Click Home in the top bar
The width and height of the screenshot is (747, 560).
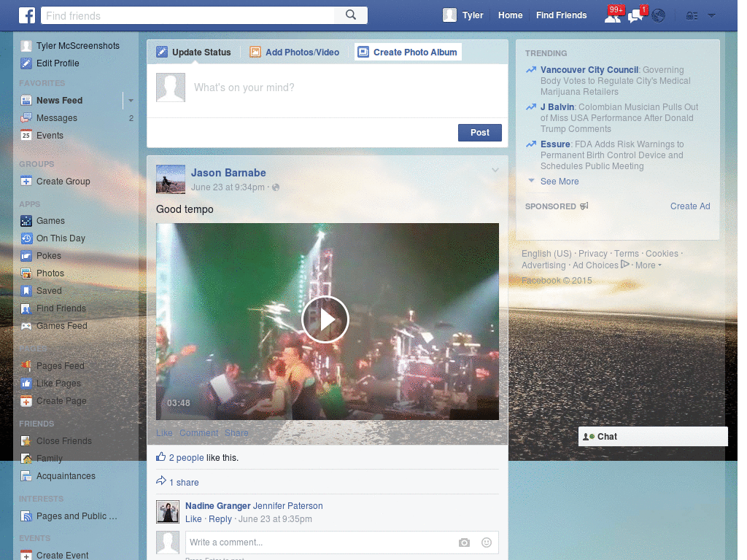(x=510, y=15)
